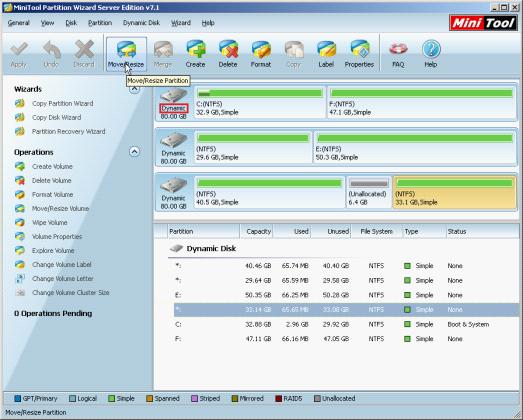
Task: Select C:(NTFS) 32.9 GB partition block
Action: 259,102
